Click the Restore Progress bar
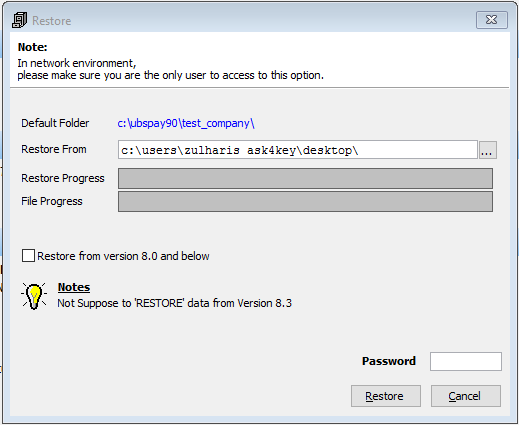This screenshot has width=519, height=425. tap(305, 178)
